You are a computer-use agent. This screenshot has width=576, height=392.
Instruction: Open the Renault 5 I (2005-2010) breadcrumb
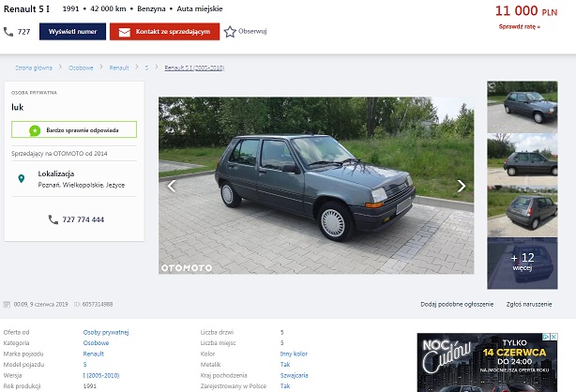pyautogui.click(x=194, y=68)
